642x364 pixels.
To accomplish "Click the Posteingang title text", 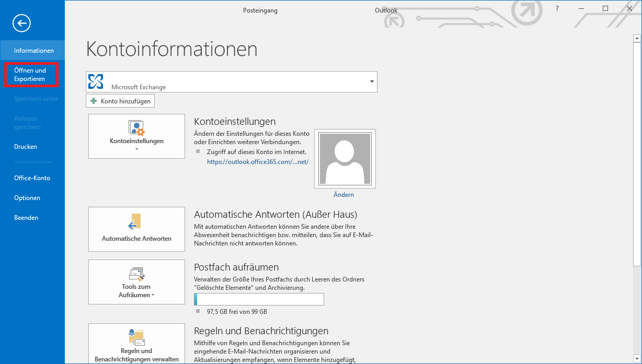I will click(x=260, y=10).
